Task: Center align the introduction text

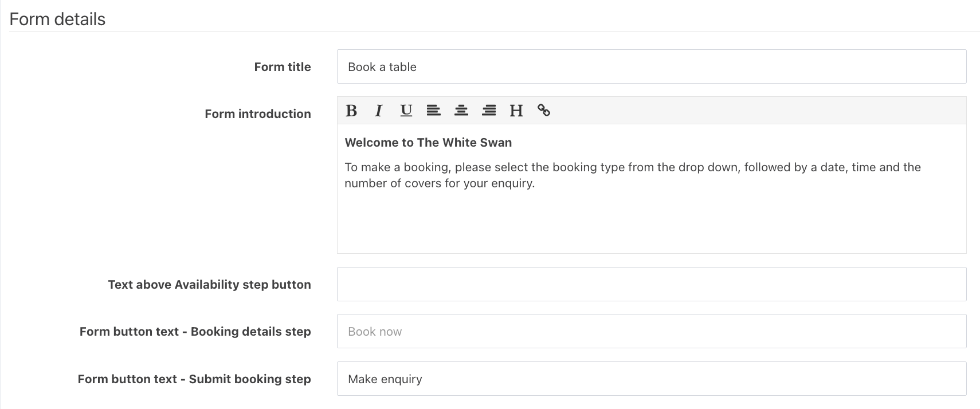Action: click(461, 111)
